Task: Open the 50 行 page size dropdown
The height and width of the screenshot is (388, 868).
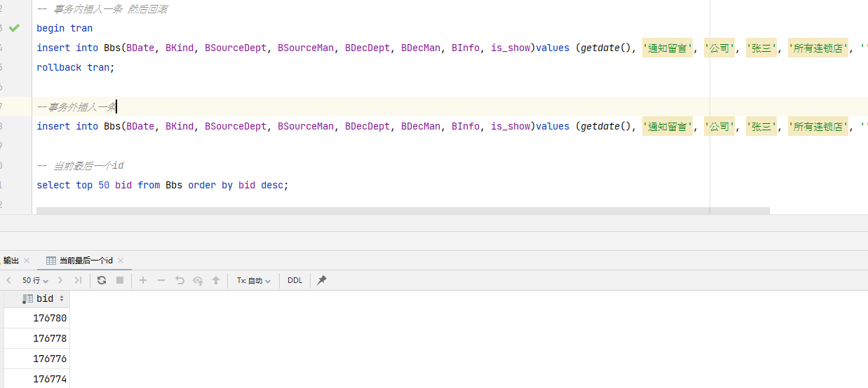Action: click(35, 280)
